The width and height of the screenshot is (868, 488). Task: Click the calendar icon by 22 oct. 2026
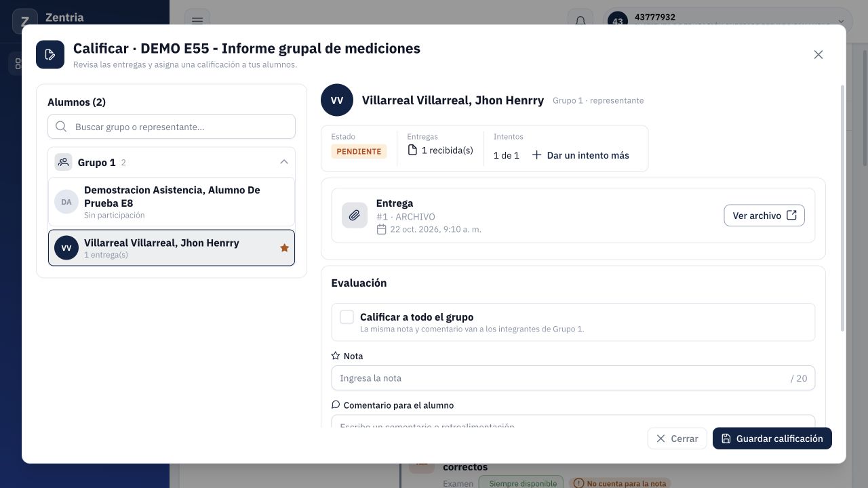click(382, 230)
